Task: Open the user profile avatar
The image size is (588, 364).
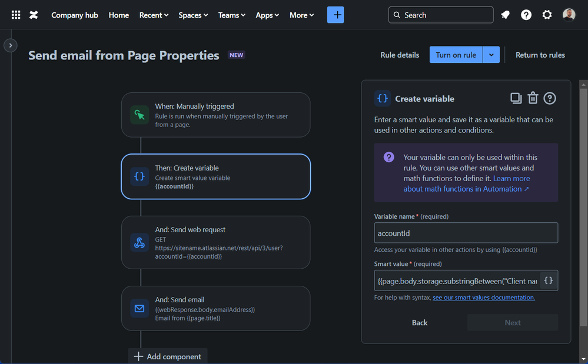Action: click(569, 15)
